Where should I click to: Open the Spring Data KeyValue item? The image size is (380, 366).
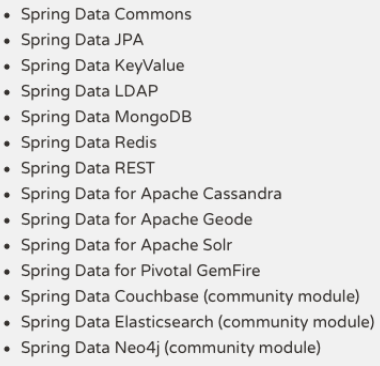(103, 66)
